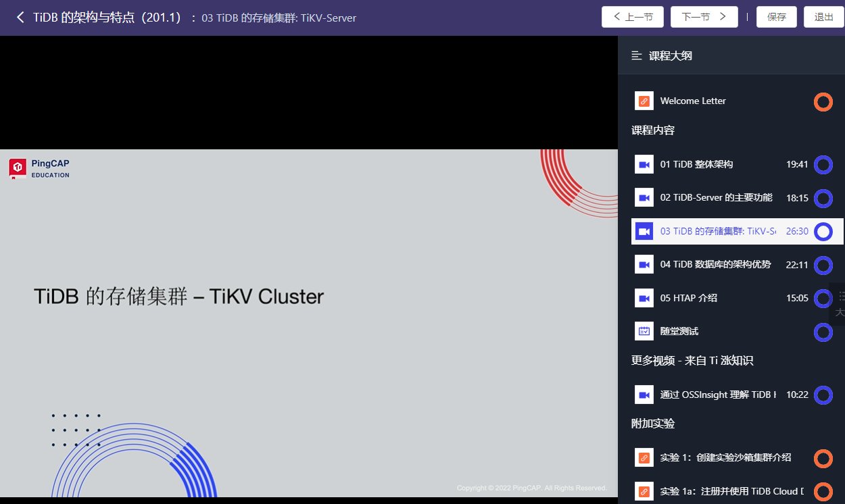Viewport: 845px width, 504px height.
Task: Open lesson 02 TiDB-Server 的主要功能
Action: pos(716,197)
